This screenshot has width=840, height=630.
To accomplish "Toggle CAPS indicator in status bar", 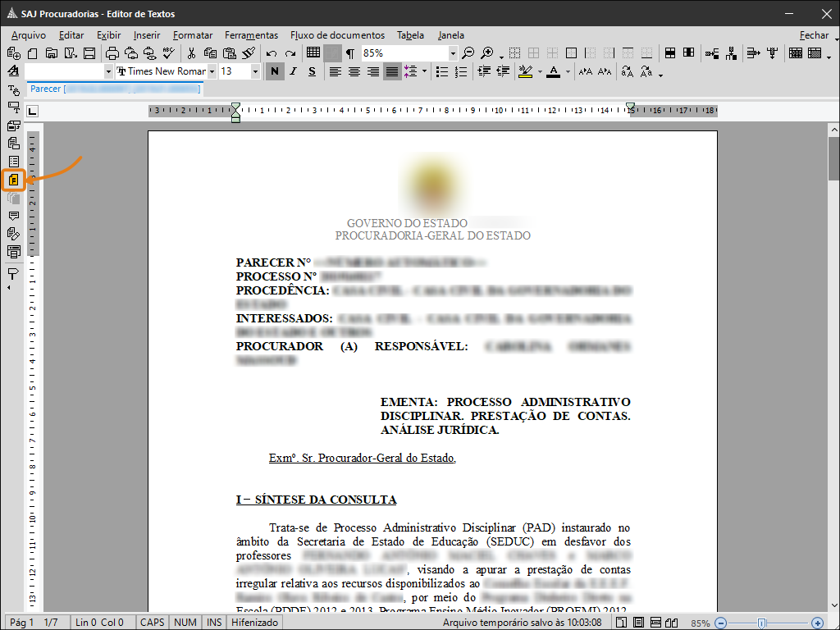I will (x=152, y=623).
